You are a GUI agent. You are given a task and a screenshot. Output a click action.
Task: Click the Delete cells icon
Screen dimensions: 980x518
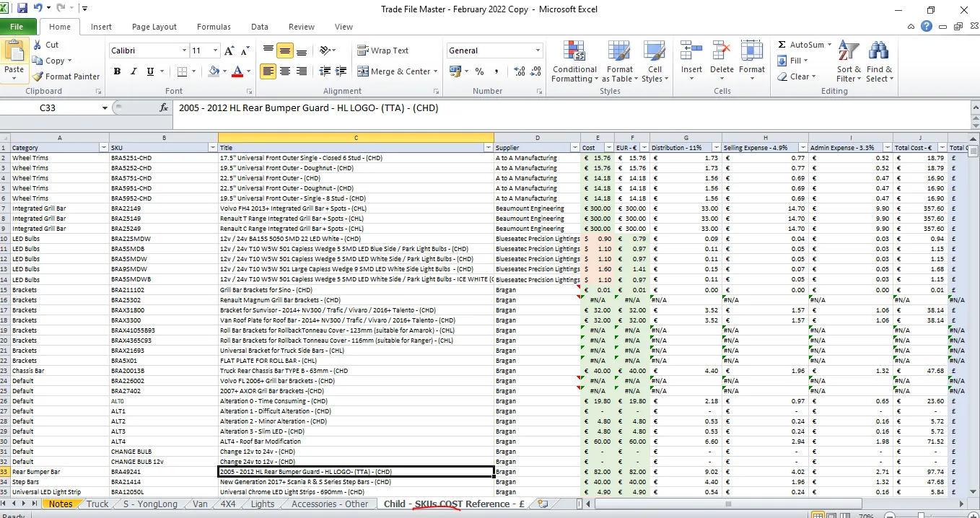722,52
